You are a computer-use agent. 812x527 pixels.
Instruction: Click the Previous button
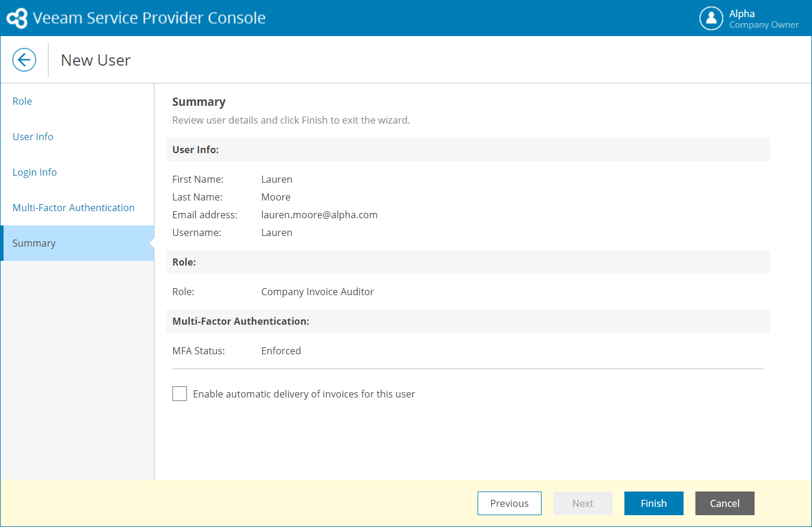[x=510, y=503]
